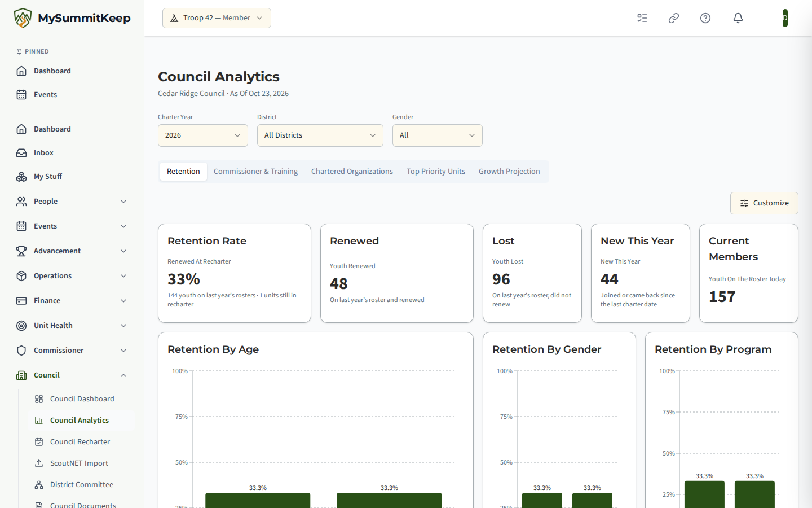Click the Retention Rate 33% value

click(184, 279)
